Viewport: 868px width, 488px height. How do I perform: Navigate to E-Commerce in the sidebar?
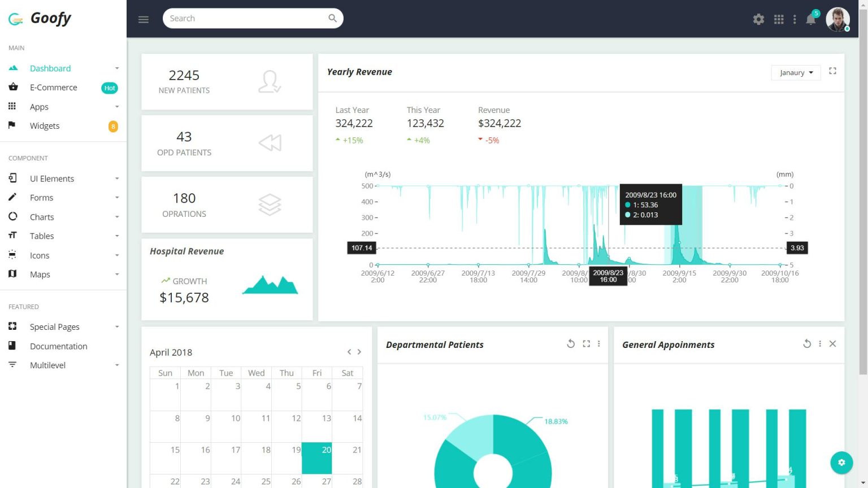click(53, 87)
